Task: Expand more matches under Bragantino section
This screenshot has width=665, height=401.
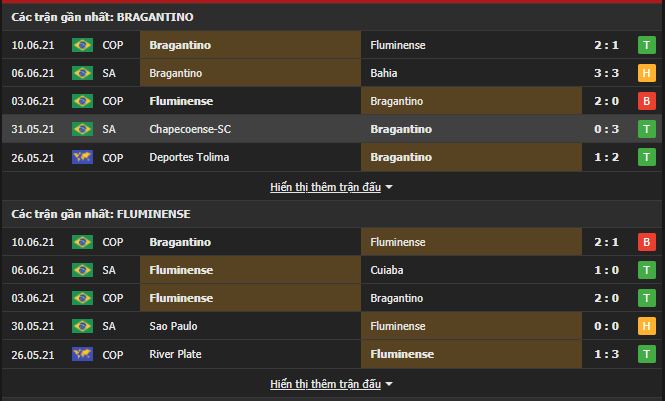Action: click(x=331, y=187)
